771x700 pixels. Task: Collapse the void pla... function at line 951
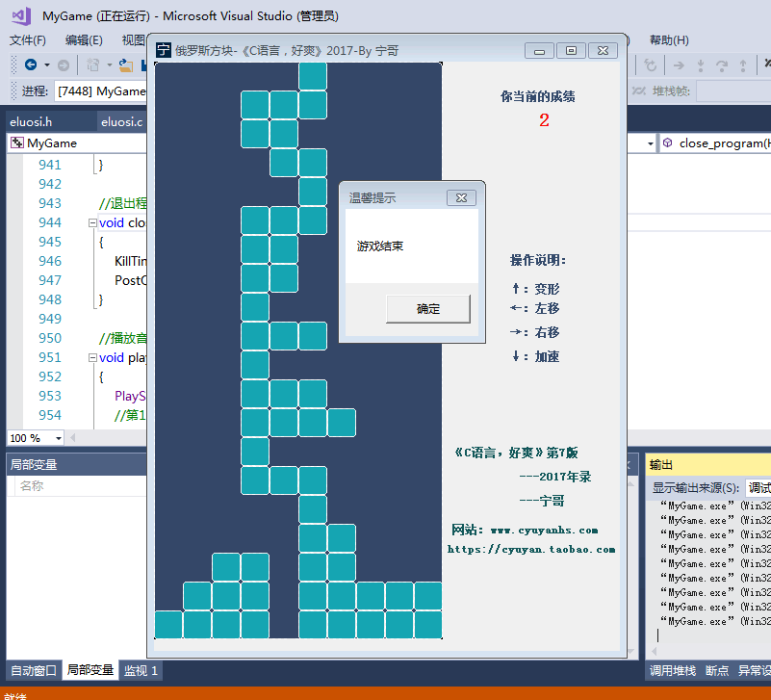pos(92,357)
